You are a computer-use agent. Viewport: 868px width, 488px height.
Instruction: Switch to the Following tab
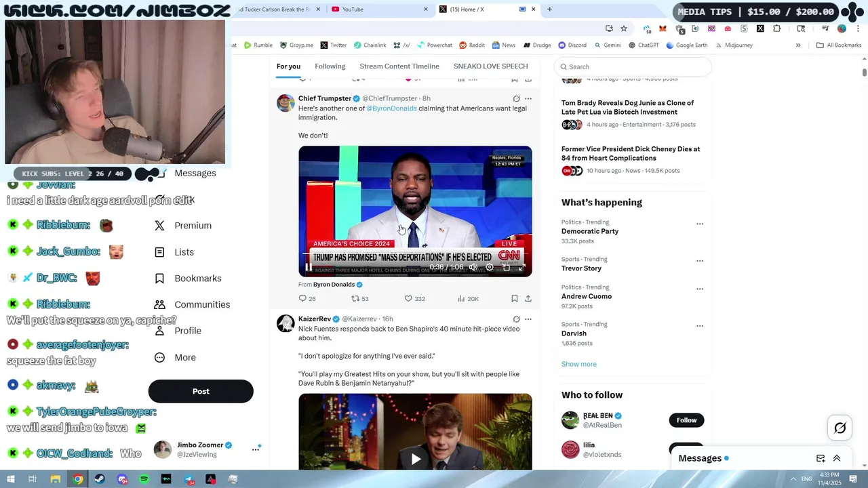point(330,66)
